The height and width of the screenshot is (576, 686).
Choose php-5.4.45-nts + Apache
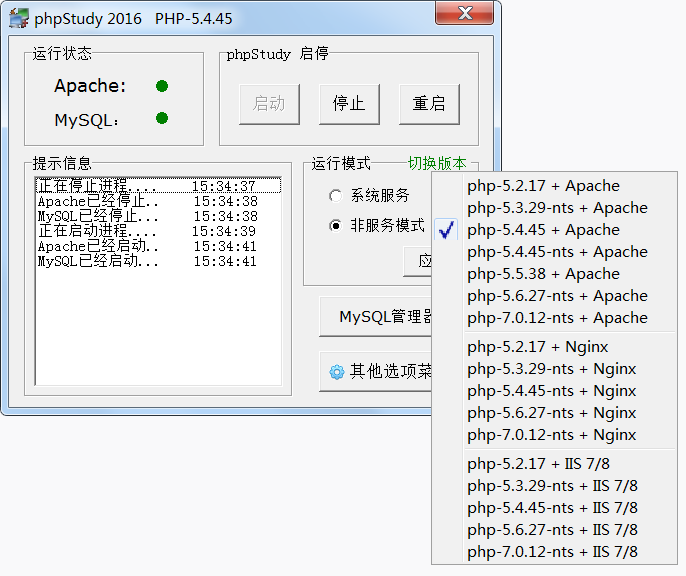554,252
